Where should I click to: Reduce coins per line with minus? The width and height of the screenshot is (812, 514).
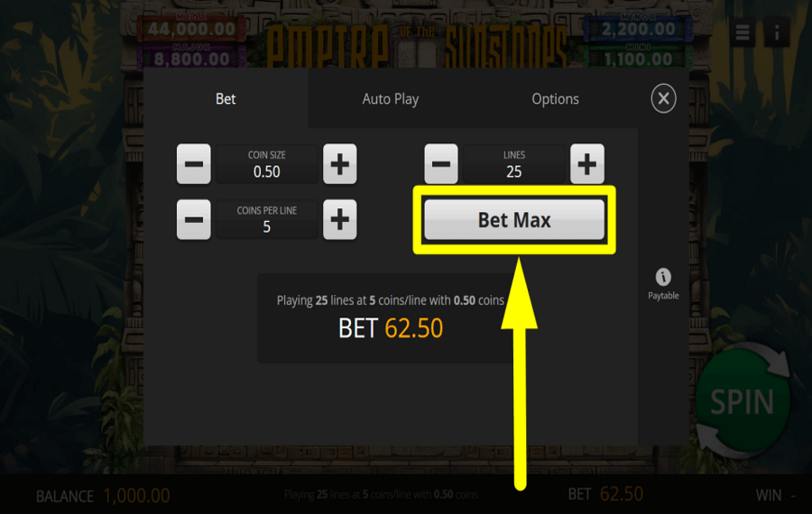194,219
